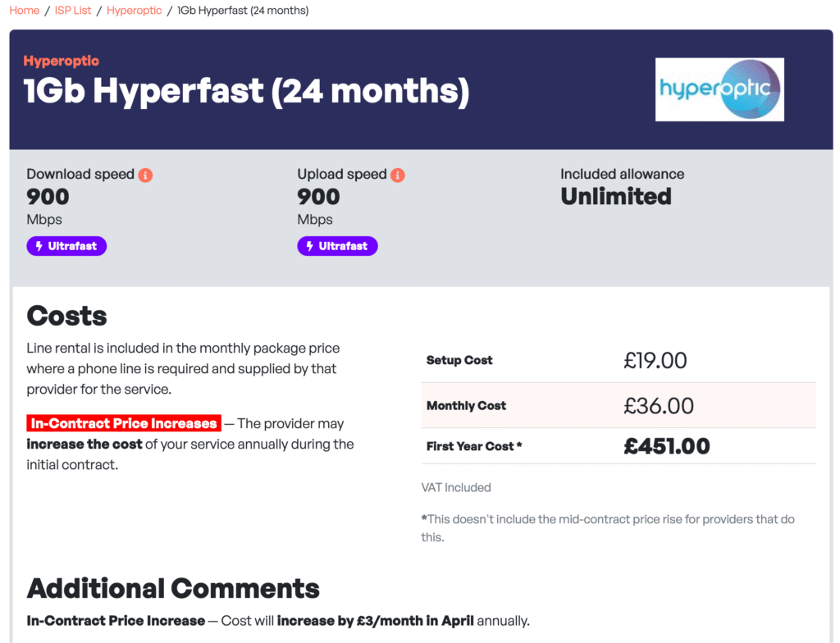Click the VAT Included note
The height and width of the screenshot is (643, 840).
coord(456,487)
